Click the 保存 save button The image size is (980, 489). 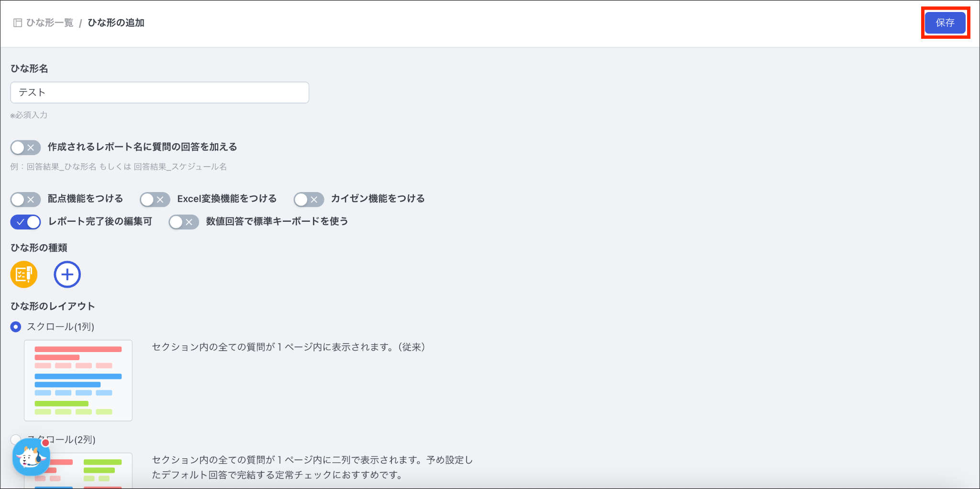[x=945, y=23]
